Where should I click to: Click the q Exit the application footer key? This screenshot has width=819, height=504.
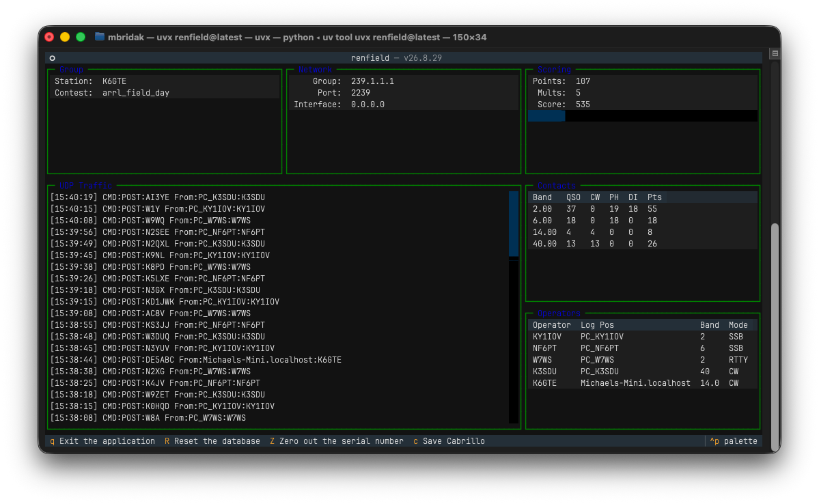click(x=102, y=440)
